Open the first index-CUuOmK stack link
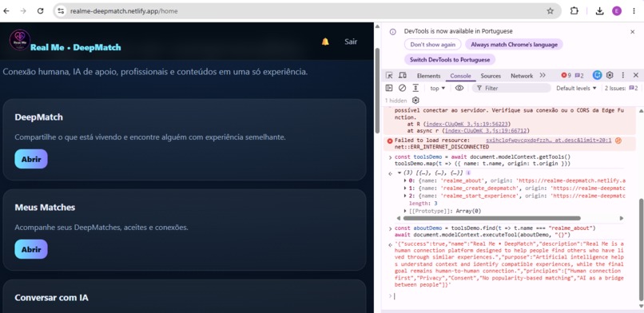Viewport: 644px width, 313px height. click(x=467, y=124)
